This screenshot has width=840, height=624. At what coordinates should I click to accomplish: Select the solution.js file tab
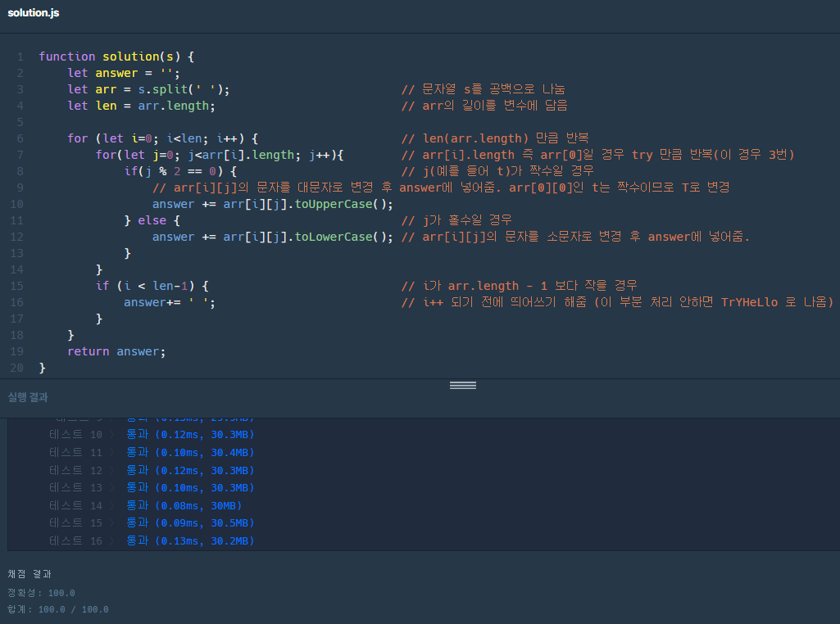pyautogui.click(x=34, y=13)
